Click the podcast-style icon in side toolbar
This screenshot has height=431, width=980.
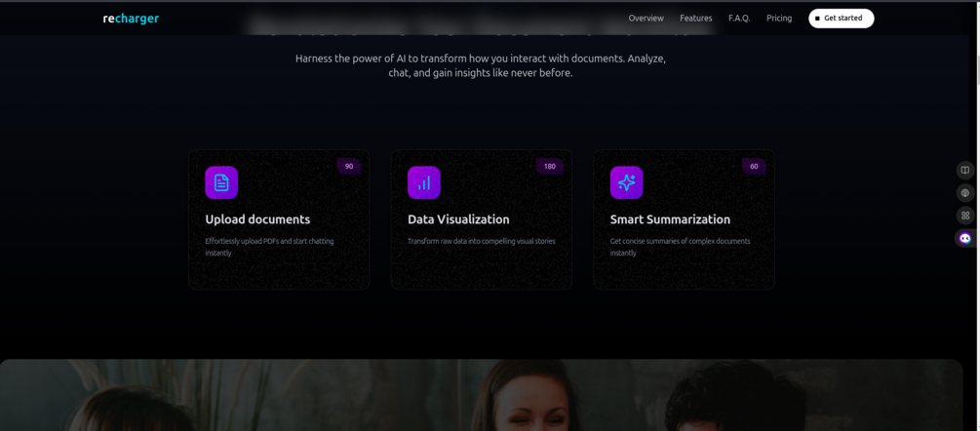965,193
